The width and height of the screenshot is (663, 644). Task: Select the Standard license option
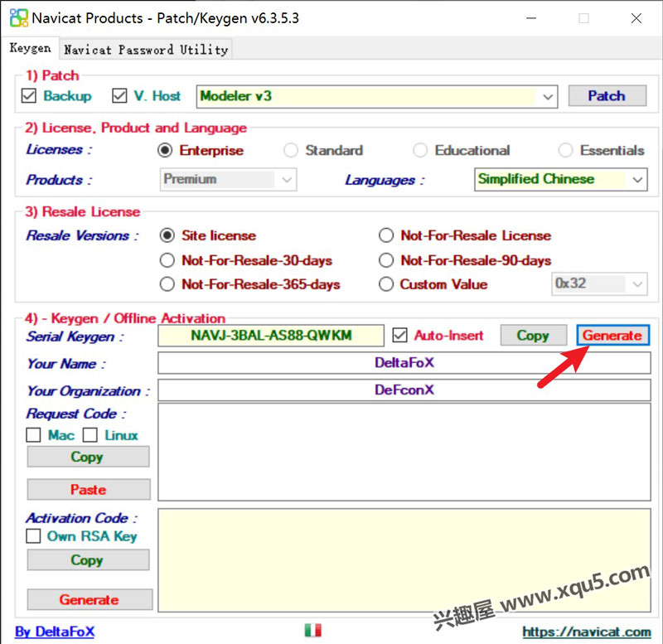click(x=291, y=150)
